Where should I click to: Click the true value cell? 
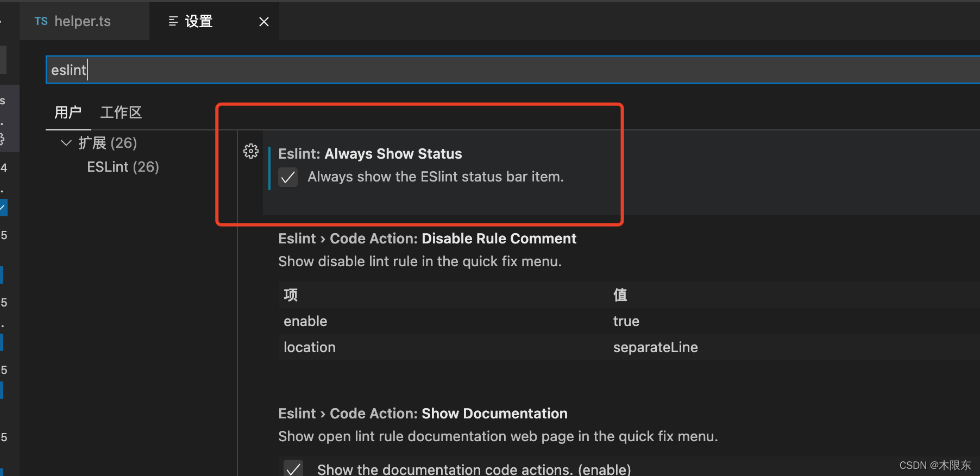(626, 321)
